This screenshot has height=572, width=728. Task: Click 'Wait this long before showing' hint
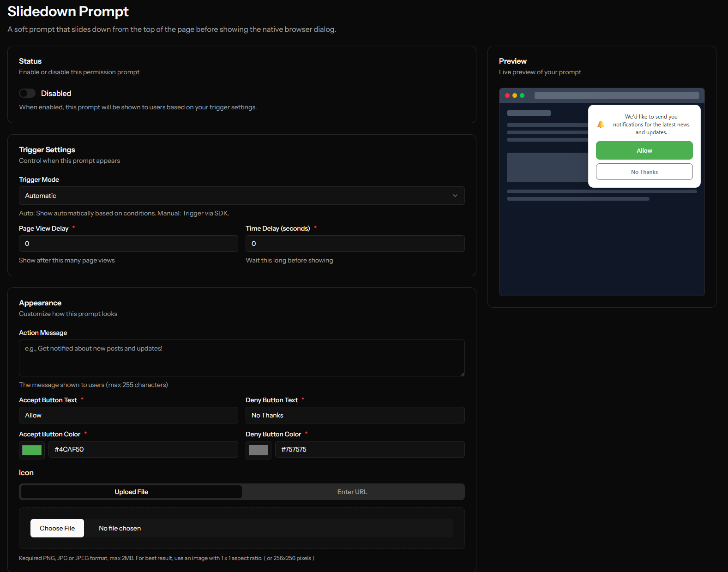(x=289, y=260)
